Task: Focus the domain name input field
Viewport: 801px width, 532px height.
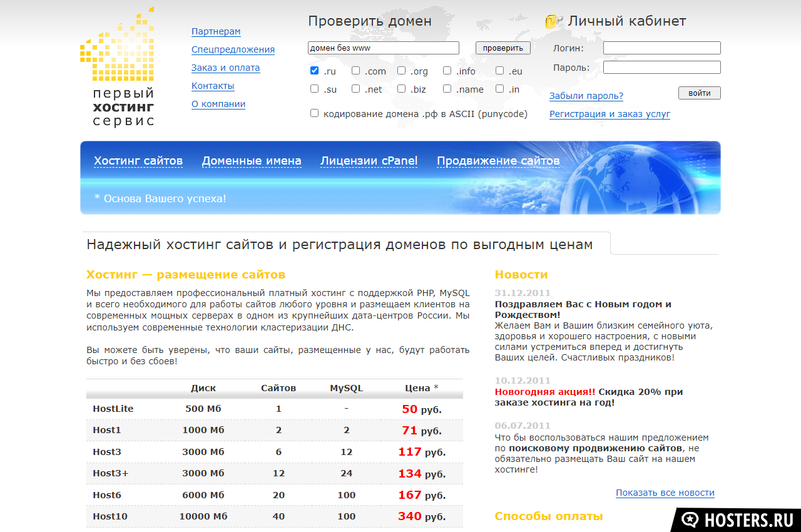Action: tap(384, 48)
